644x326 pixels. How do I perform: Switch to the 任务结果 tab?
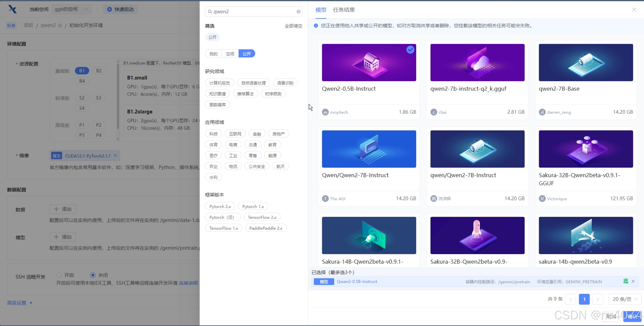point(344,10)
